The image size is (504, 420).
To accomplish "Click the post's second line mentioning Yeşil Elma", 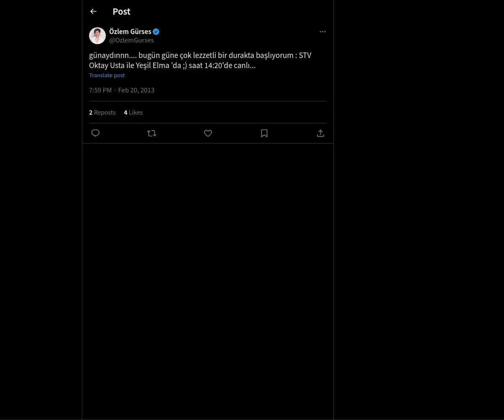I will [x=172, y=66].
